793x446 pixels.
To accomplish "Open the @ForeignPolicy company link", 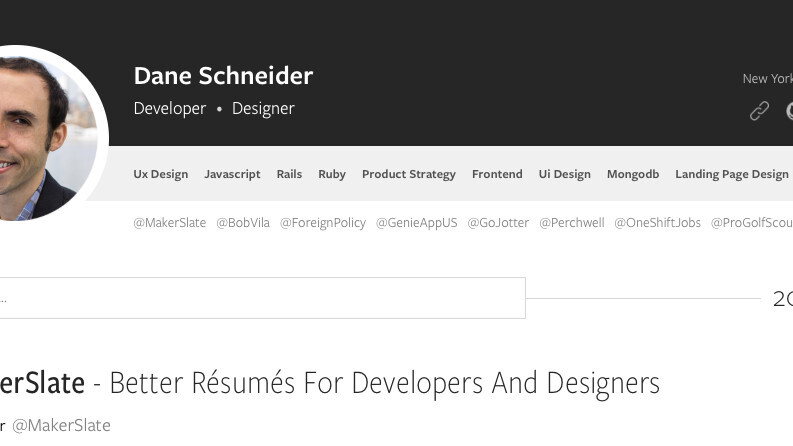I will [x=323, y=223].
